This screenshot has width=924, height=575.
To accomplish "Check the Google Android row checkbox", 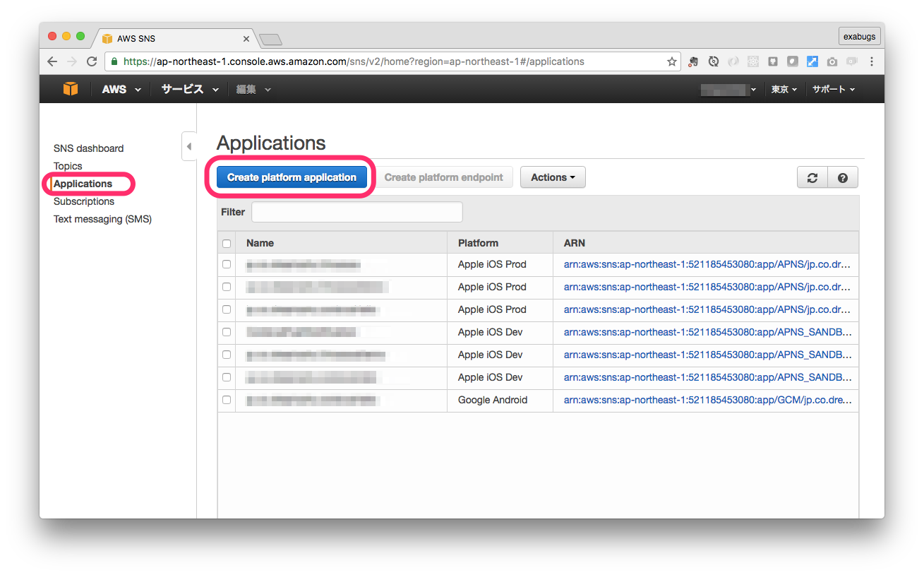I will pos(227,400).
